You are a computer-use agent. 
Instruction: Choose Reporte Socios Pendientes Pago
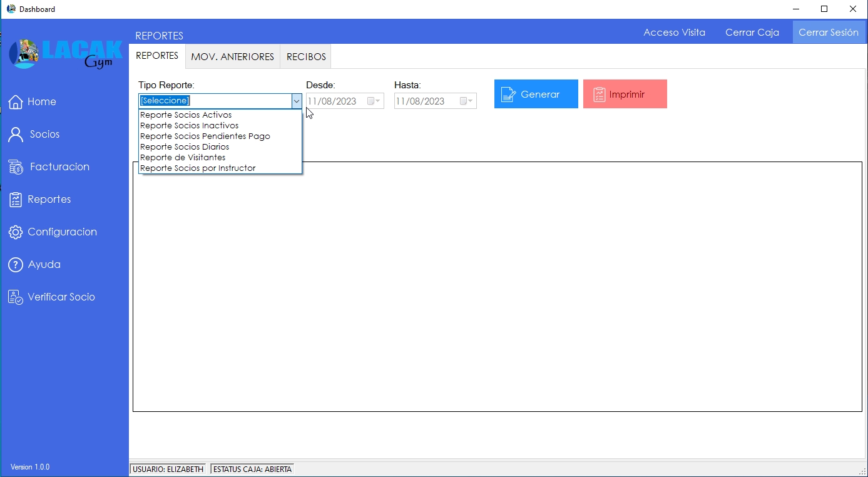point(205,136)
